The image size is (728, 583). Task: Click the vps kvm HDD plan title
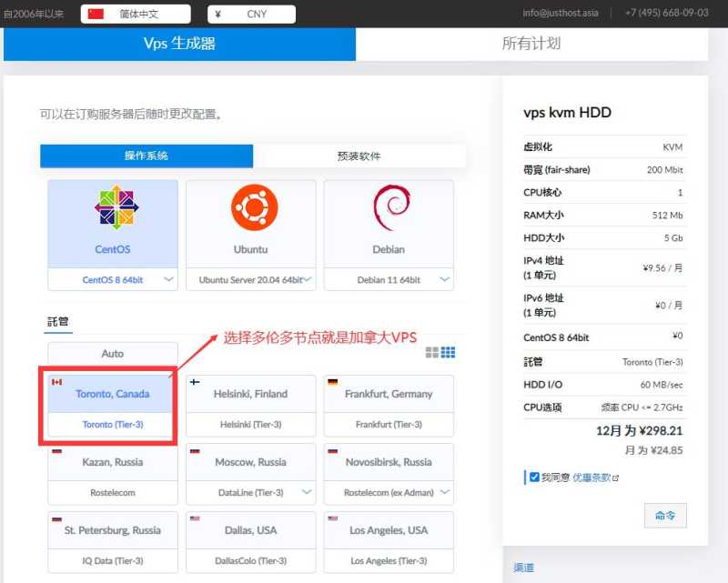(x=567, y=113)
